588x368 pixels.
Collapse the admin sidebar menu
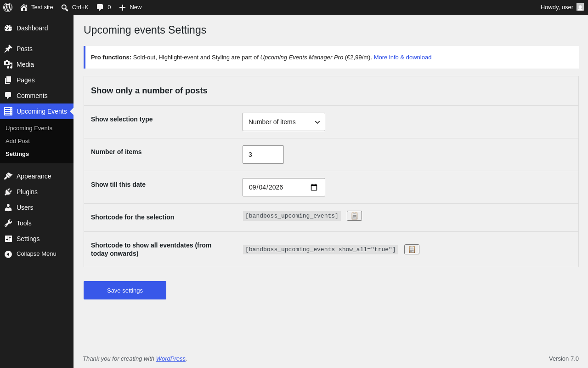pyautogui.click(x=37, y=254)
